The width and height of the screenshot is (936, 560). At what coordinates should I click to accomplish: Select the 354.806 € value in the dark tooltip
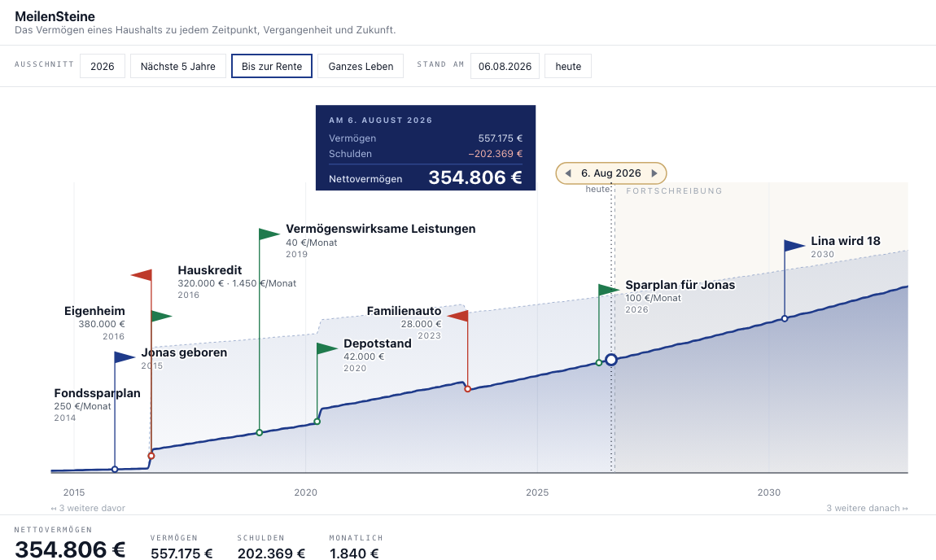(475, 177)
